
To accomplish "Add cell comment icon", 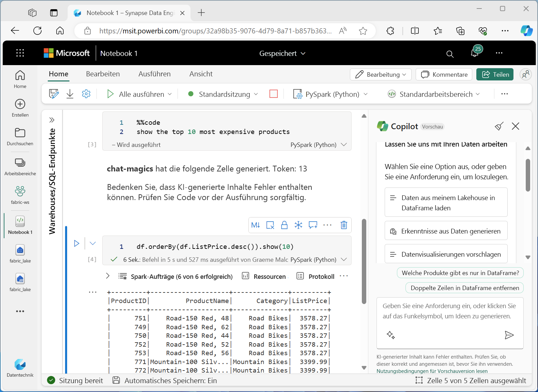I will [x=313, y=225].
